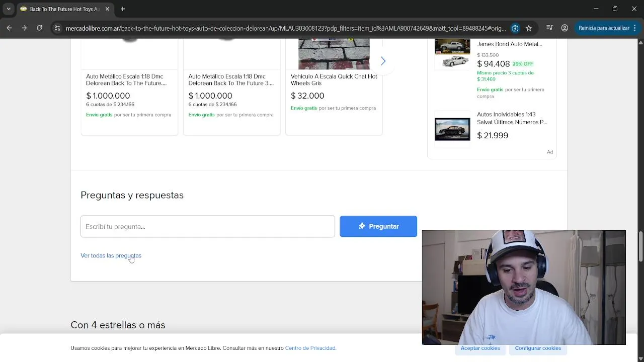Click the Preguntas y respuestas heading
The width and height of the screenshot is (644, 362).
(132, 195)
